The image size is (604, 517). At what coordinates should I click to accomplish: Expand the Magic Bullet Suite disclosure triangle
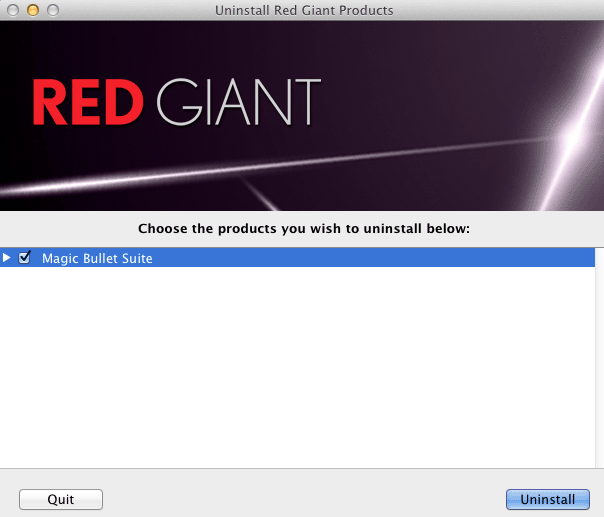coord(6,257)
